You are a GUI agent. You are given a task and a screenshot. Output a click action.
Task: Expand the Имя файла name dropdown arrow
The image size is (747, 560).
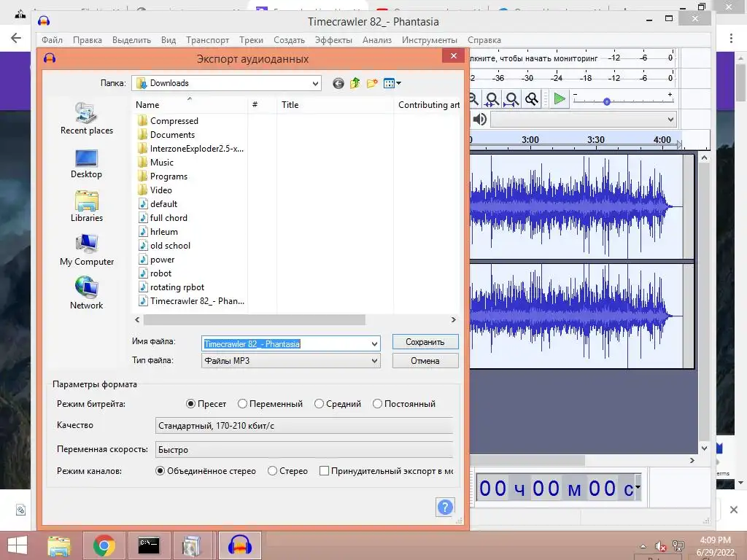374,344
